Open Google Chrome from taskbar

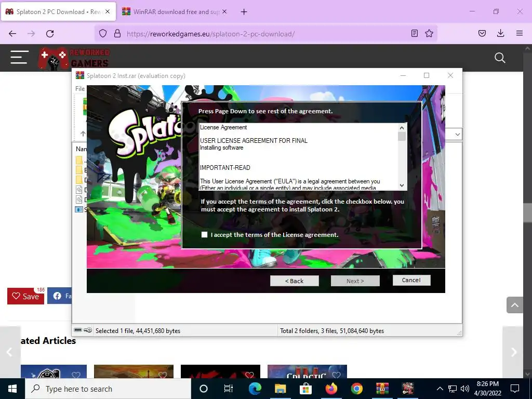(x=356, y=389)
